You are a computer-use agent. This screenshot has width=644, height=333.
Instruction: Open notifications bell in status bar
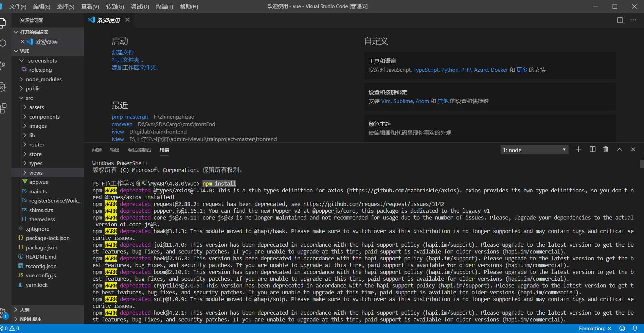(x=635, y=328)
